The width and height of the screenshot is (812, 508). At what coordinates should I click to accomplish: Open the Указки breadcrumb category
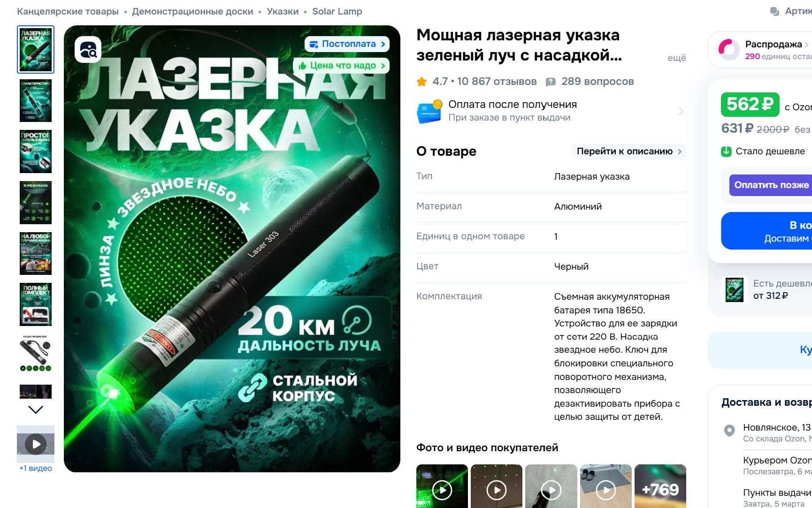283,11
